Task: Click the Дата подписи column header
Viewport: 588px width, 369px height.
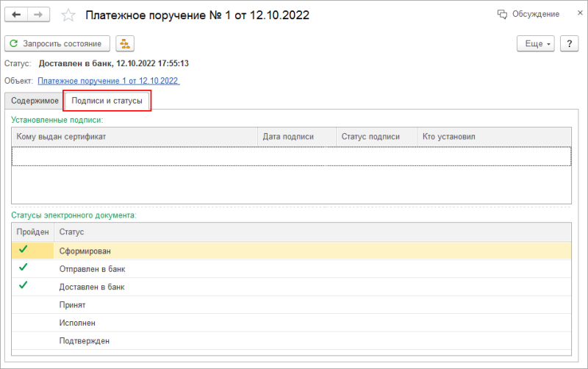Action: 297,137
